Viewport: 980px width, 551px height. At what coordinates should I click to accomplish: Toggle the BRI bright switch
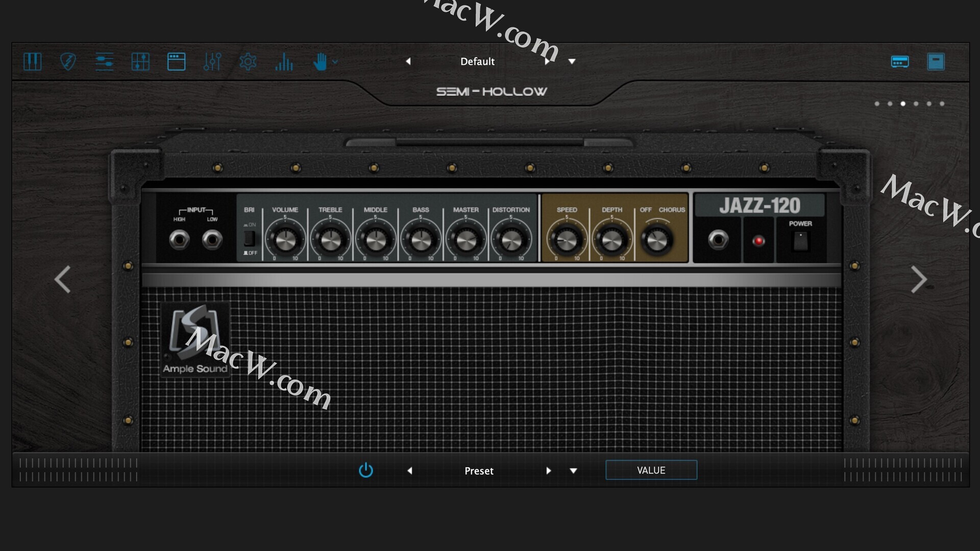(249, 238)
